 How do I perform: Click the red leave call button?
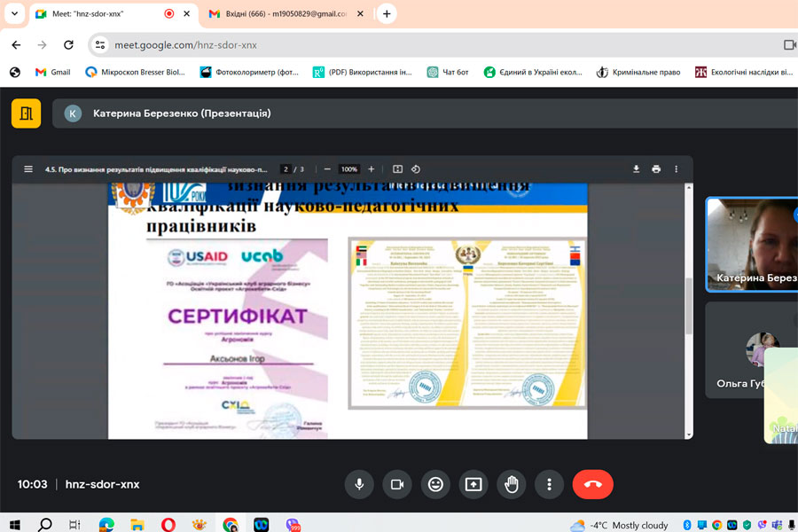coord(593,484)
